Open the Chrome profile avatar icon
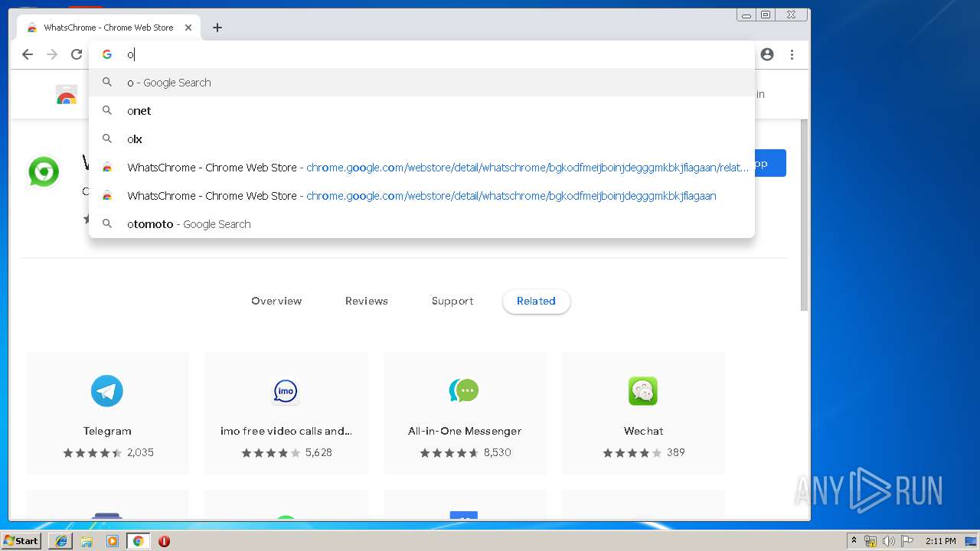980x551 pixels. click(767, 54)
